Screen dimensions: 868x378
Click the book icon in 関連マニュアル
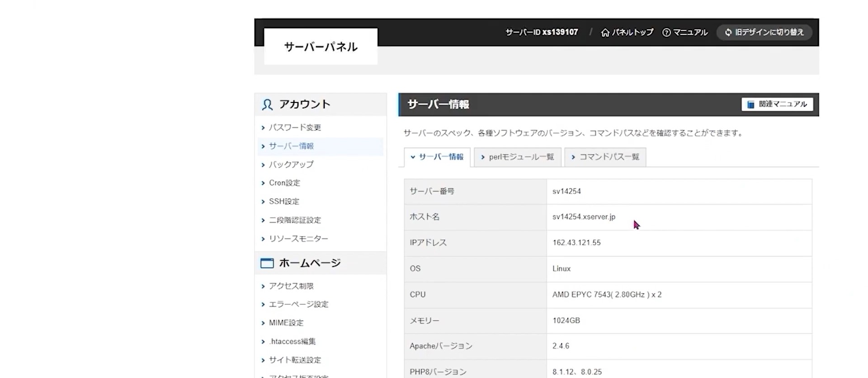click(x=751, y=104)
